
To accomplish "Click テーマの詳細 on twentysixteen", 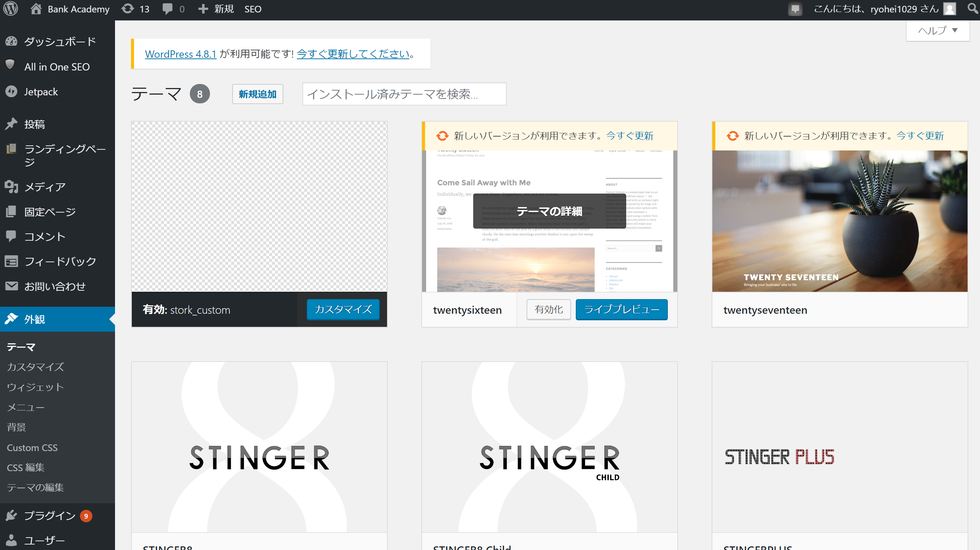I will (x=550, y=211).
